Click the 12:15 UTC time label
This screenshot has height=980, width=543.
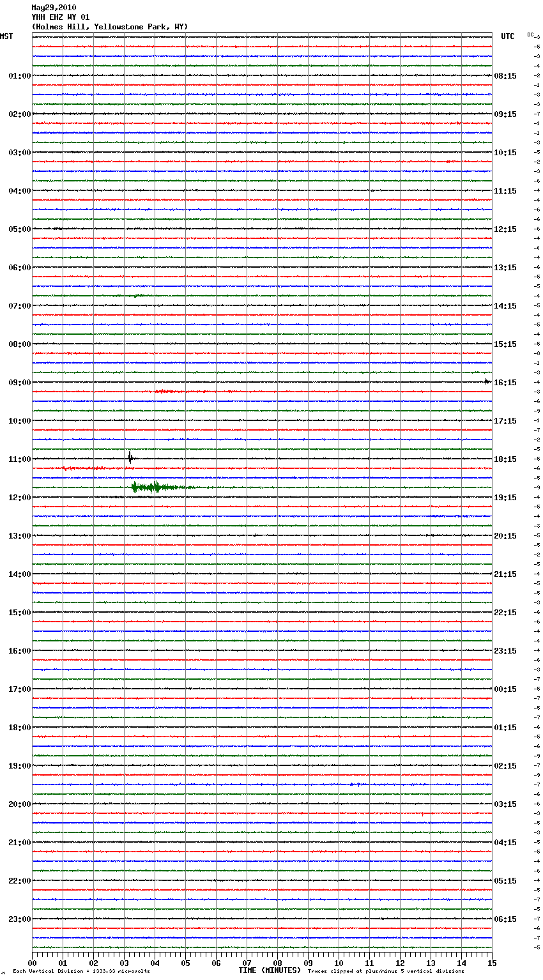[505, 229]
